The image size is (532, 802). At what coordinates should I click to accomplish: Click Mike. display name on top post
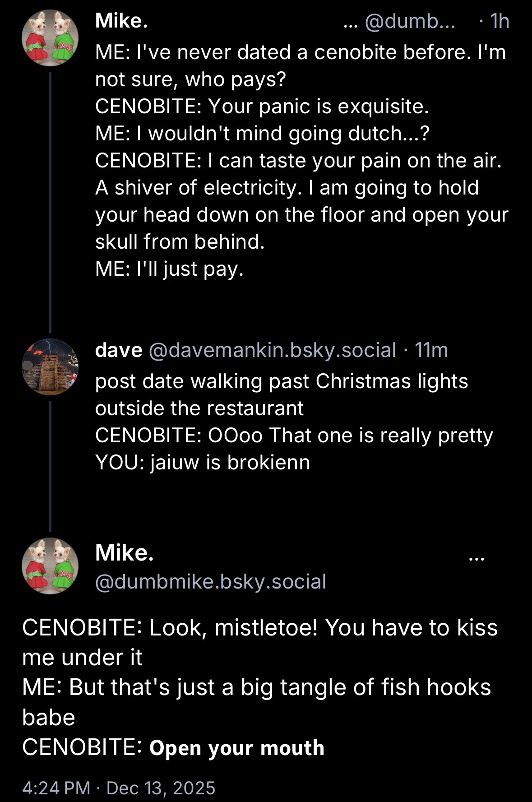click(121, 21)
